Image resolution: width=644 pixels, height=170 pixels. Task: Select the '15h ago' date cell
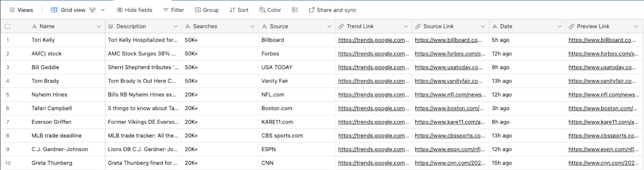[527, 163]
